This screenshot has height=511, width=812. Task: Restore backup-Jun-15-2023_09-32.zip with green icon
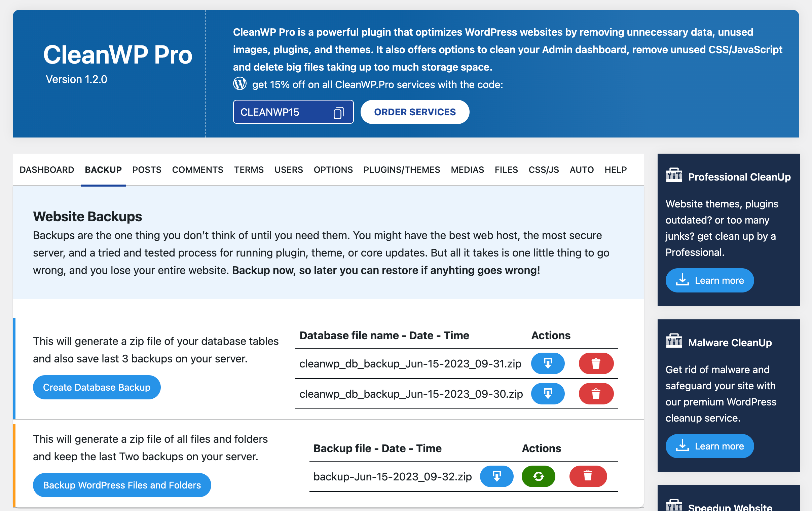[x=538, y=476]
